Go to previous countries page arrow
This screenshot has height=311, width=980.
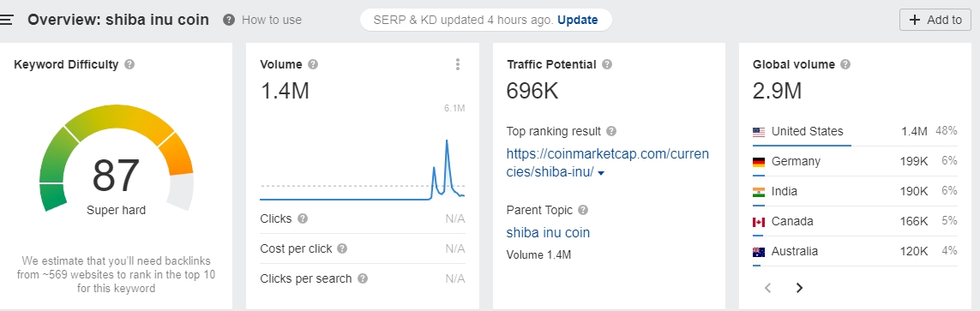click(768, 288)
